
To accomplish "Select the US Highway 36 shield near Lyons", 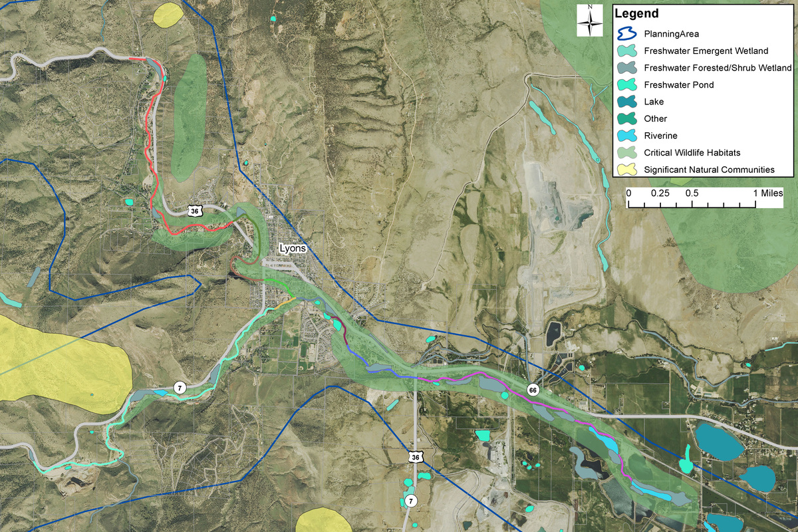I will pos(195,209).
